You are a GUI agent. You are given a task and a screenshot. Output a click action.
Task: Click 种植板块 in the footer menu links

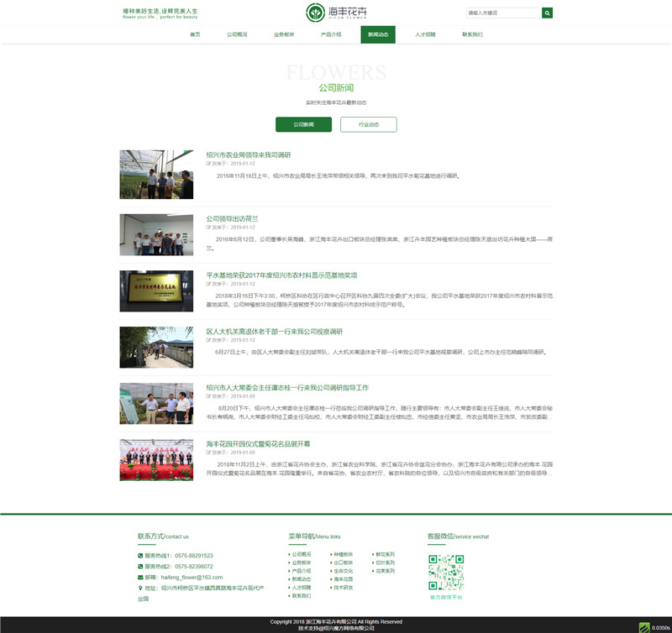pyautogui.click(x=344, y=554)
